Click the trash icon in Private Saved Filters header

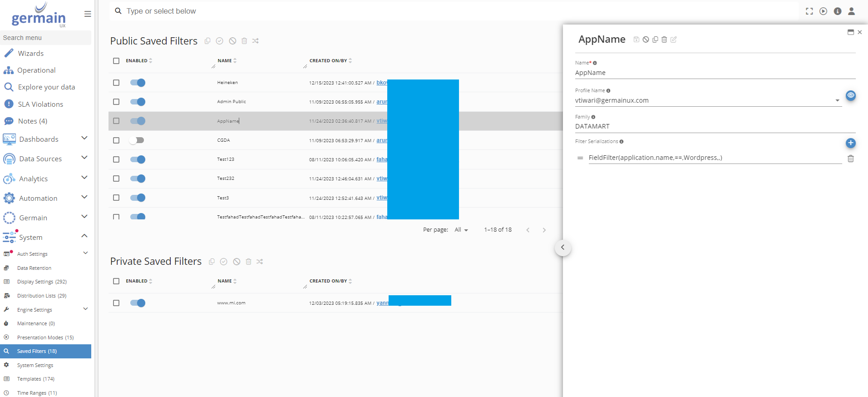248,262
